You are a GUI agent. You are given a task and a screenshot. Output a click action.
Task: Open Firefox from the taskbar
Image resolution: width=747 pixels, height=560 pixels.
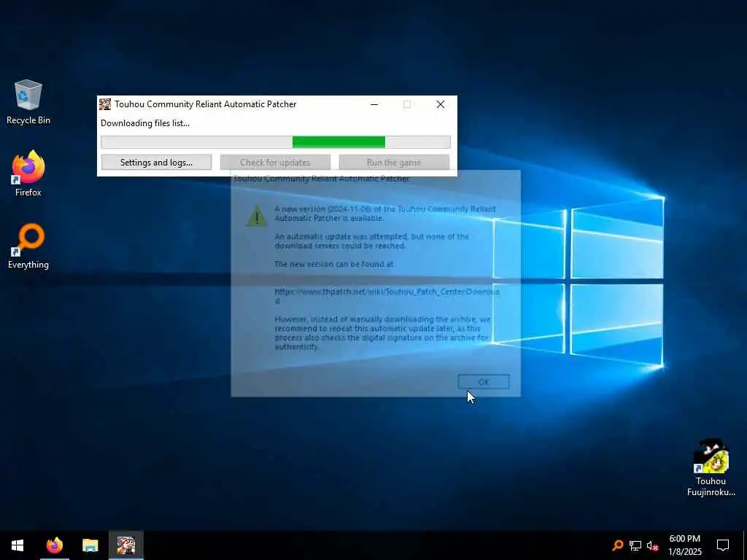pyautogui.click(x=54, y=545)
